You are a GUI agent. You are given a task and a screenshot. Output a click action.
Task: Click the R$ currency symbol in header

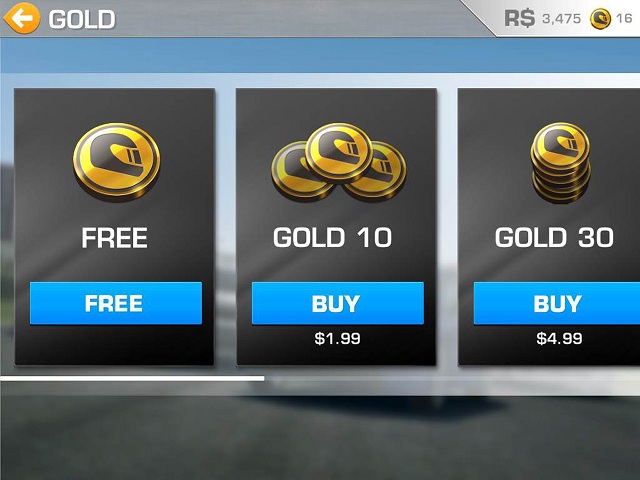click(x=520, y=18)
